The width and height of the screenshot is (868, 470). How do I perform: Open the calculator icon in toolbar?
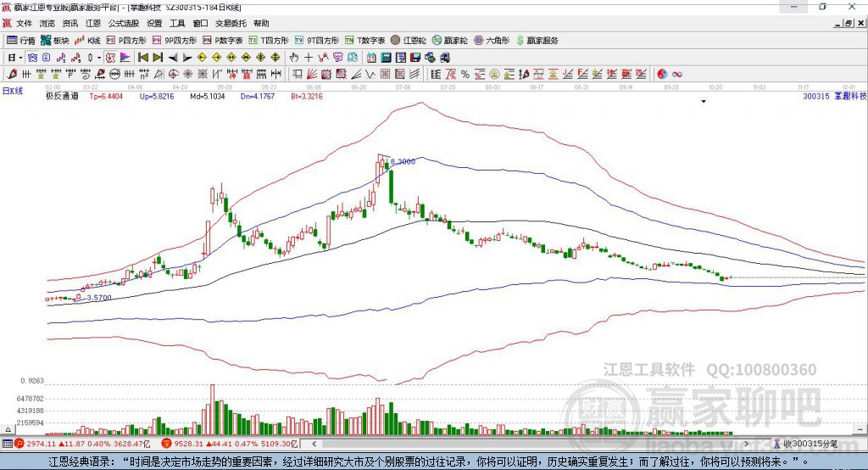click(386, 58)
